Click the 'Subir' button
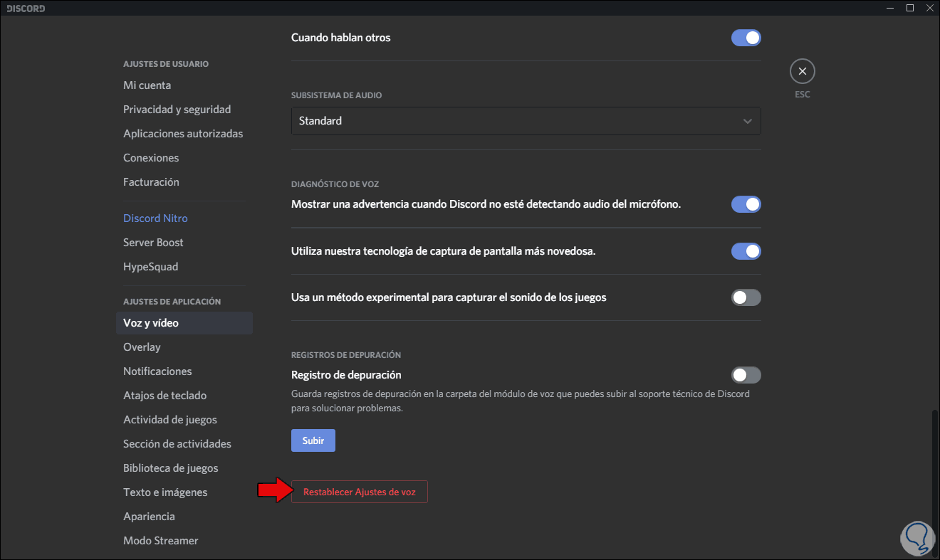This screenshot has height=560, width=940. click(x=313, y=440)
